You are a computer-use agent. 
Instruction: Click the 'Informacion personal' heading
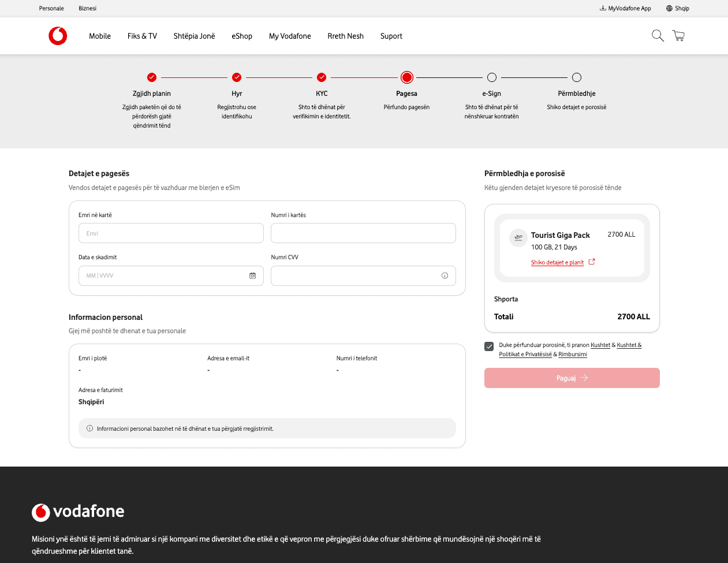coord(106,317)
